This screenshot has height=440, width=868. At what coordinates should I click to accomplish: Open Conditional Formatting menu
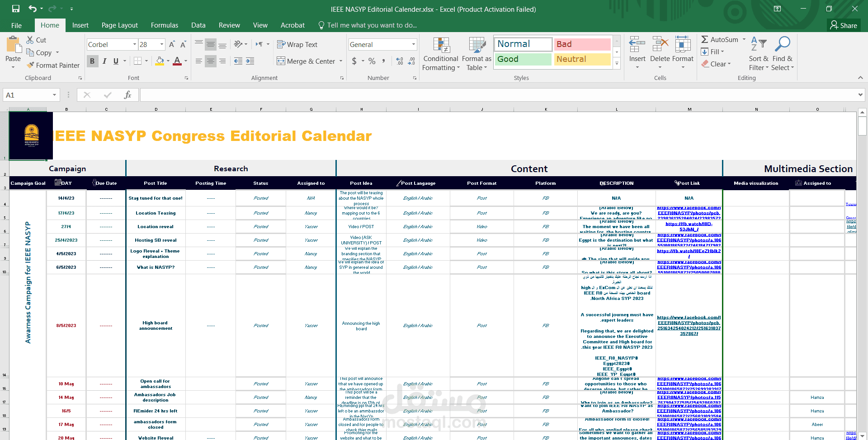441,54
